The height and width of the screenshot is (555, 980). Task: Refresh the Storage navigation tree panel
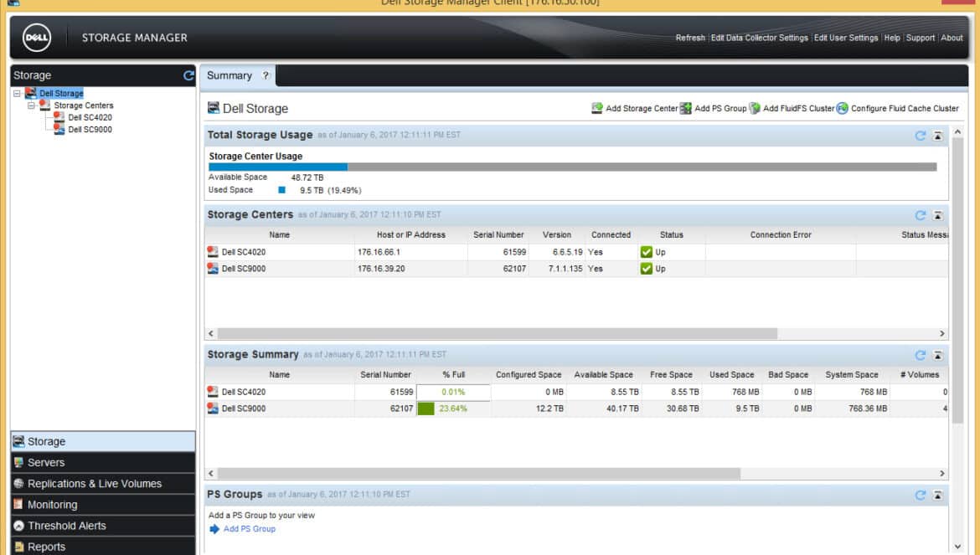(188, 75)
